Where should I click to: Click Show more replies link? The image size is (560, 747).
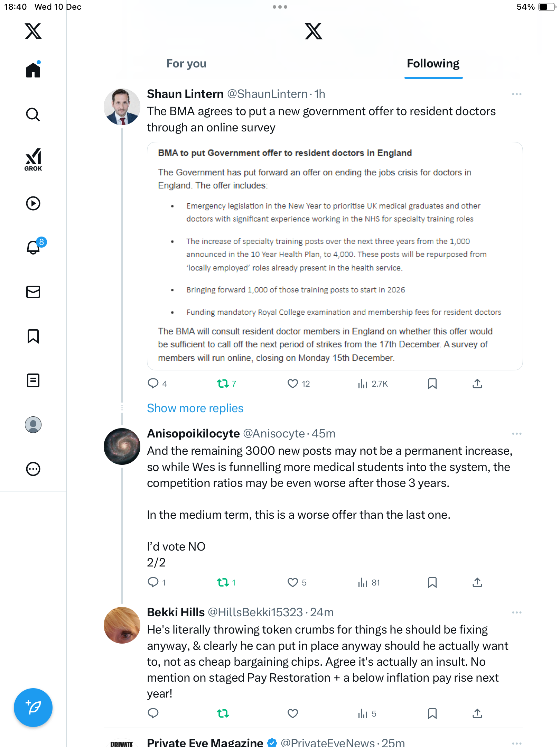(195, 408)
